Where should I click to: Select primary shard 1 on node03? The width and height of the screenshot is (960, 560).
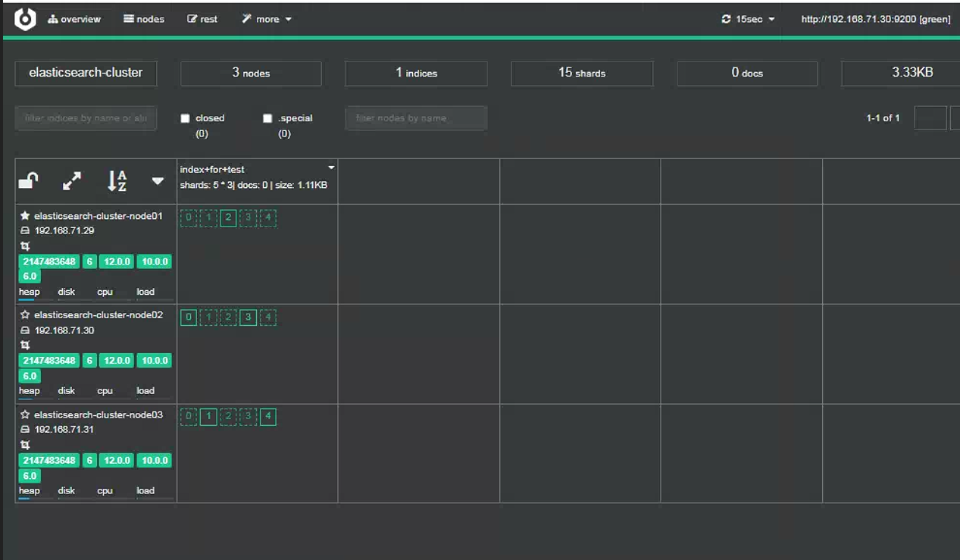tap(208, 416)
